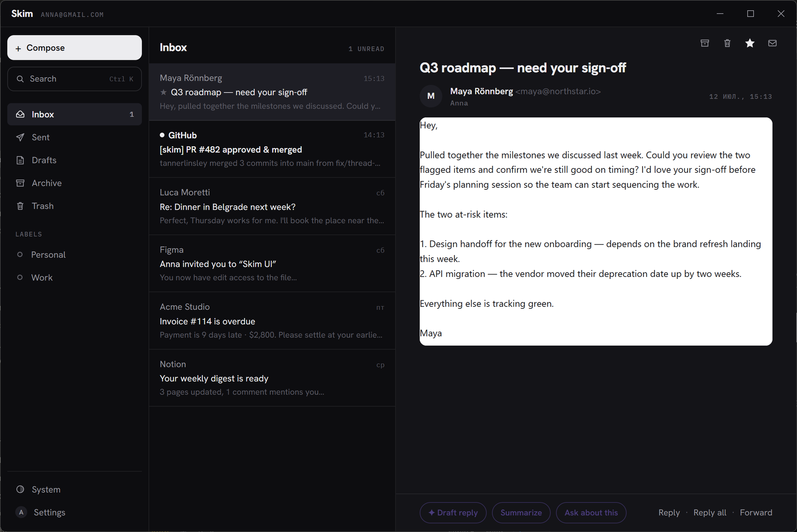The height and width of the screenshot is (532, 797).
Task: Click the Archive box icon in sidebar
Action: click(20, 183)
